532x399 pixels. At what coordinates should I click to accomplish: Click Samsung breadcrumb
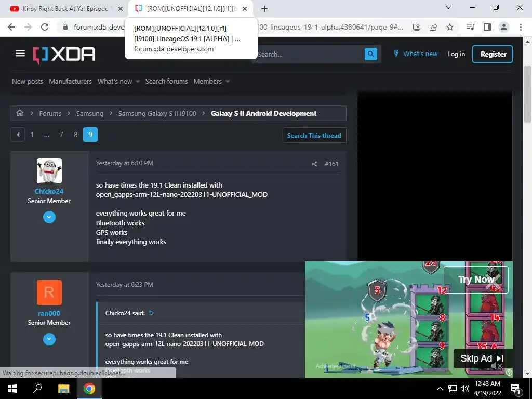[89, 113]
